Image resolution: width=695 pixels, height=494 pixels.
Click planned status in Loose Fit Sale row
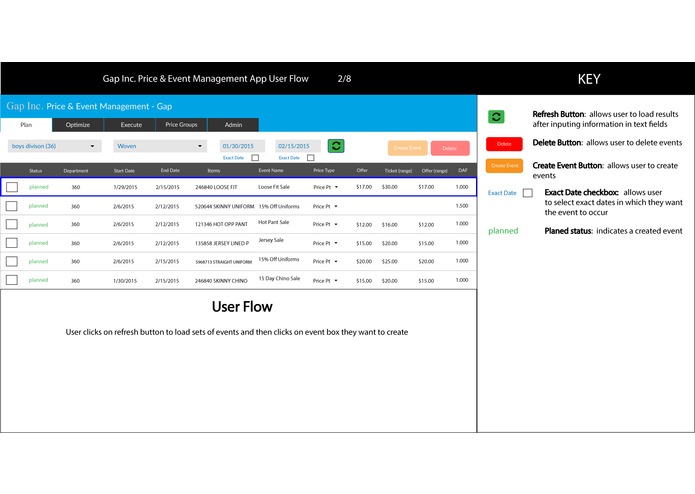point(39,187)
